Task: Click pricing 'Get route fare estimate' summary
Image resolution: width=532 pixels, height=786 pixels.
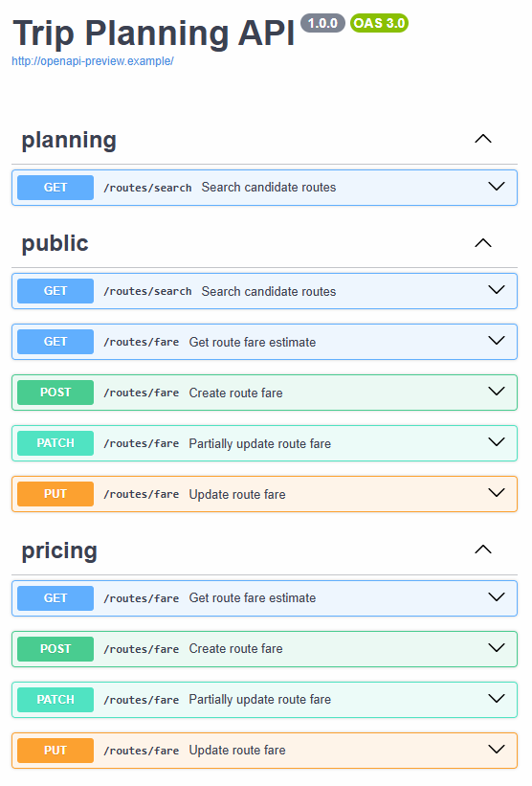Action: [x=253, y=598]
